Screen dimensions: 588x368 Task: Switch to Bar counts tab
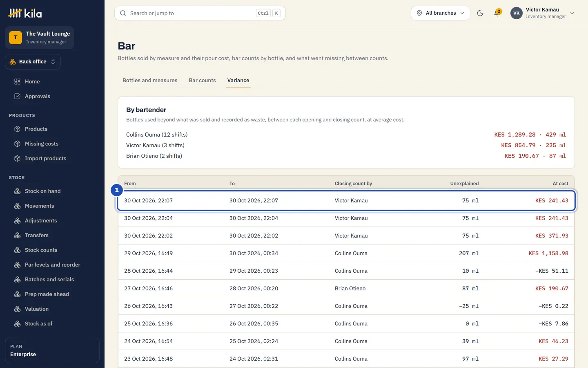[x=202, y=80]
